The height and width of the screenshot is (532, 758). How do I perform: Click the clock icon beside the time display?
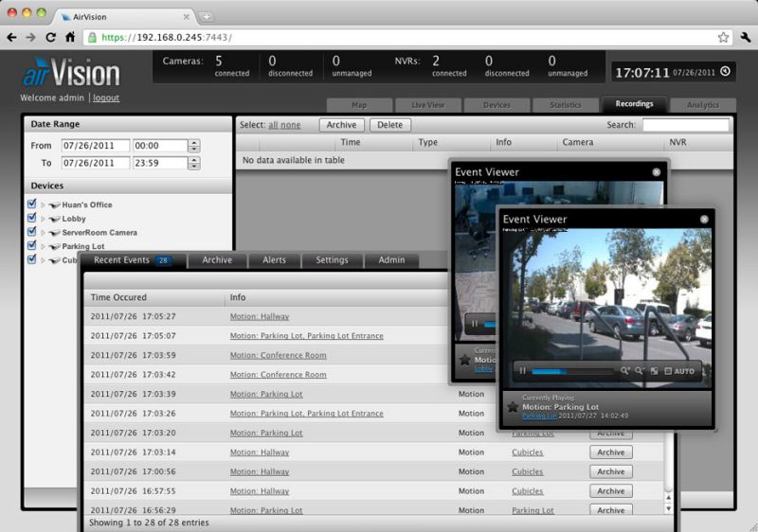pos(725,71)
